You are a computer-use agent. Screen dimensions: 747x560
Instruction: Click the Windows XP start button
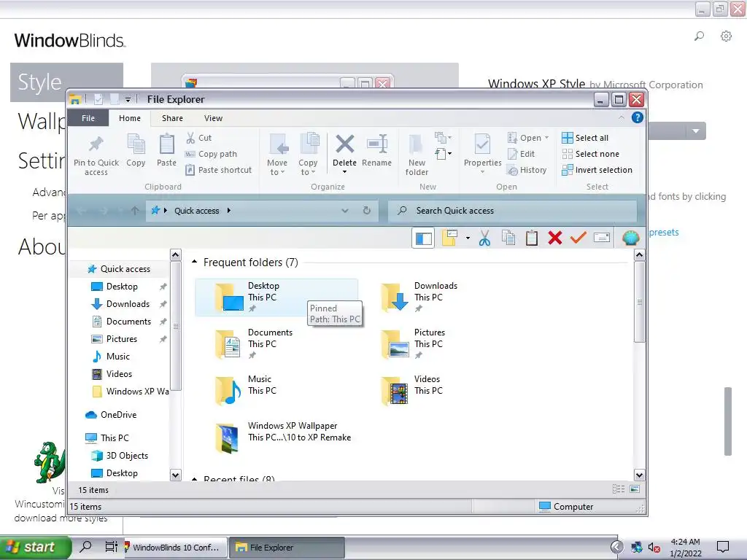(36, 547)
